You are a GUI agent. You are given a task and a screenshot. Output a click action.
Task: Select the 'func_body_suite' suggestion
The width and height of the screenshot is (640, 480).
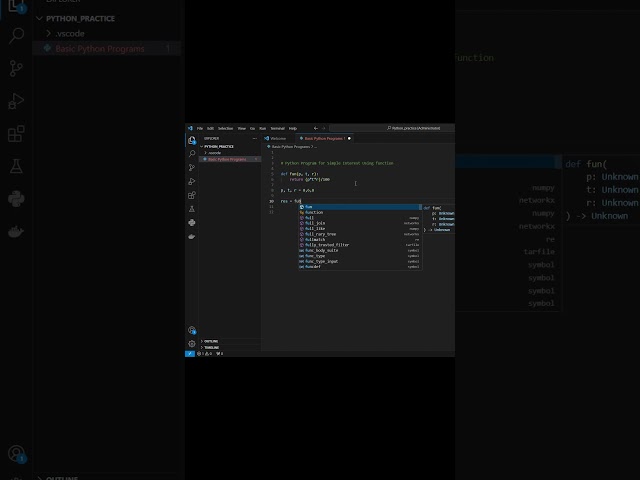tap(359, 250)
